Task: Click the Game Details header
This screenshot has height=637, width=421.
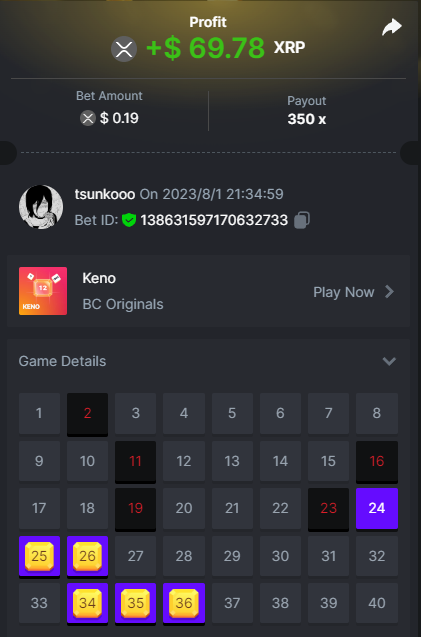Action: [x=62, y=361]
